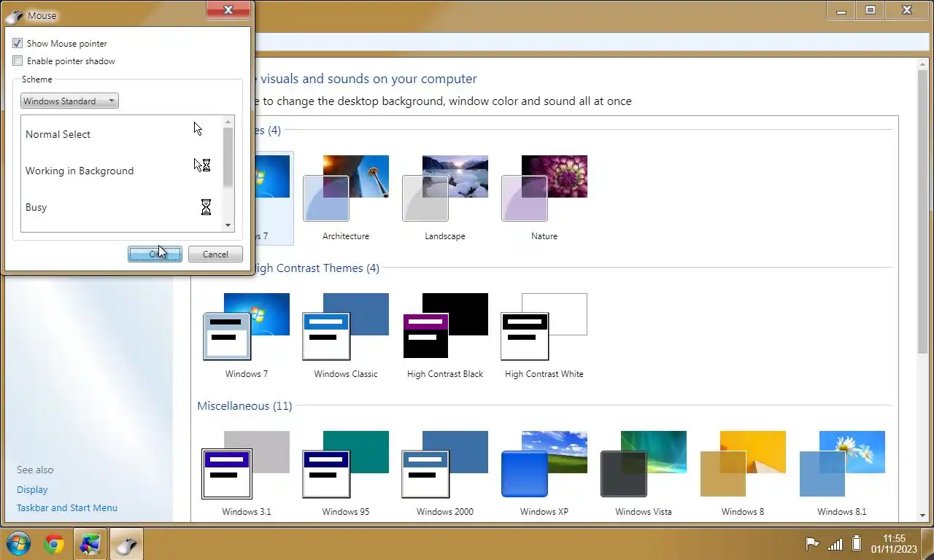Select the Architecture theme thumbnail
The image size is (934, 560).
click(346, 188)
